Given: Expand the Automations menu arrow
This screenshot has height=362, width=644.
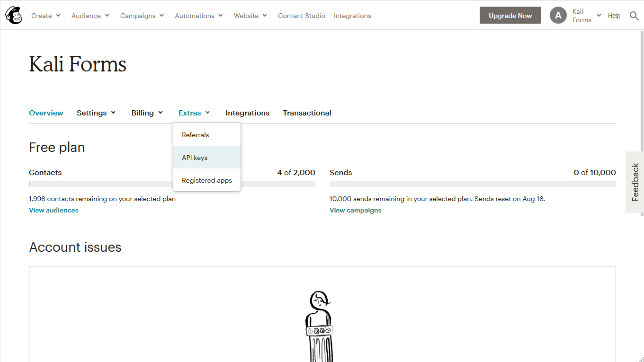Looking at the screenshot, I should click(x=221, y=16).
